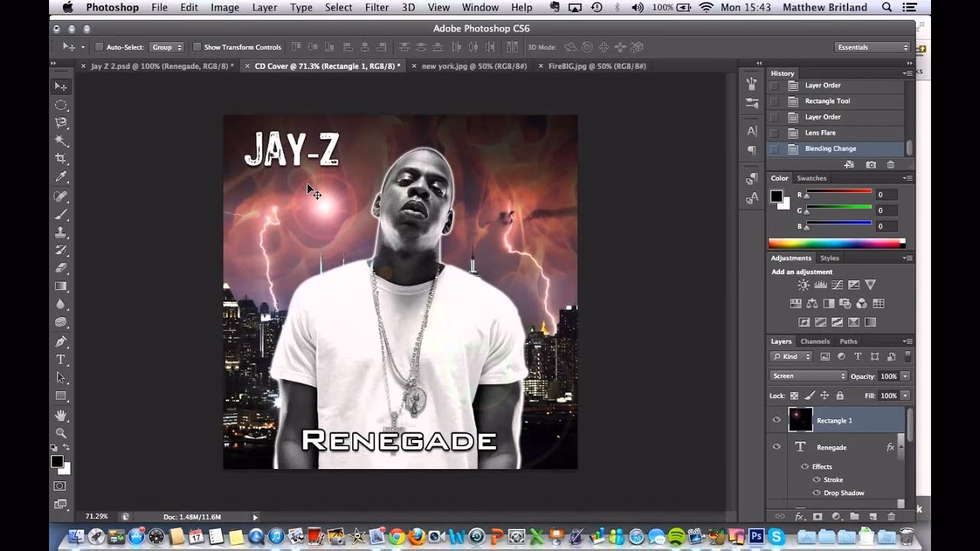Add a Vibrance adjustment
980x551 pixels.
tap(871, 285)
